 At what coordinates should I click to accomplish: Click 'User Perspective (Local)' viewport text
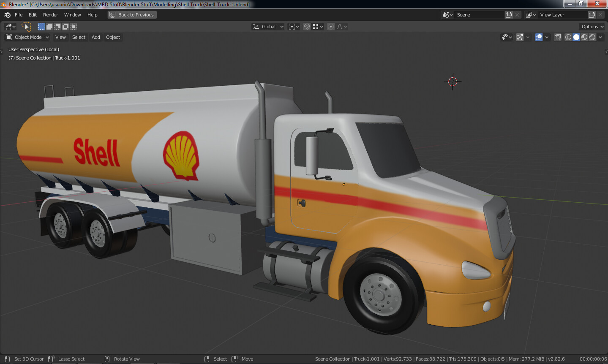click(34, 49)
